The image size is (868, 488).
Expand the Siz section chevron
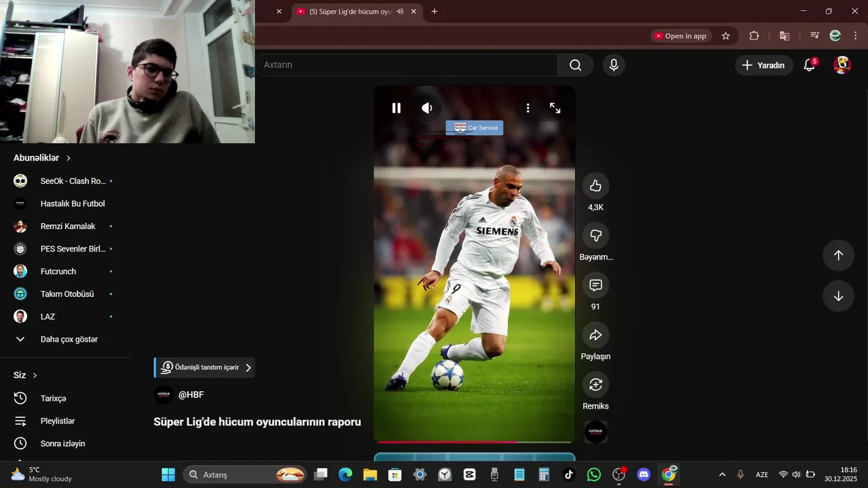coord(35,375)
